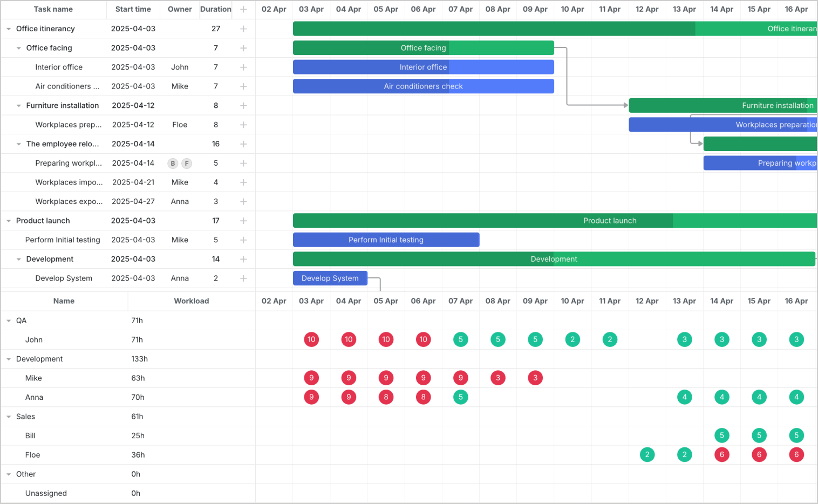Collapse the Office itinerancy task group
Image resolution: width=818 pixels, height=504 pixels.
pos(8,29)
